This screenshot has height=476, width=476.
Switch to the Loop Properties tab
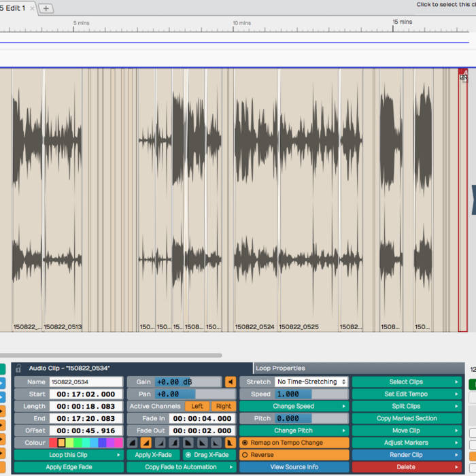point(280,368)
